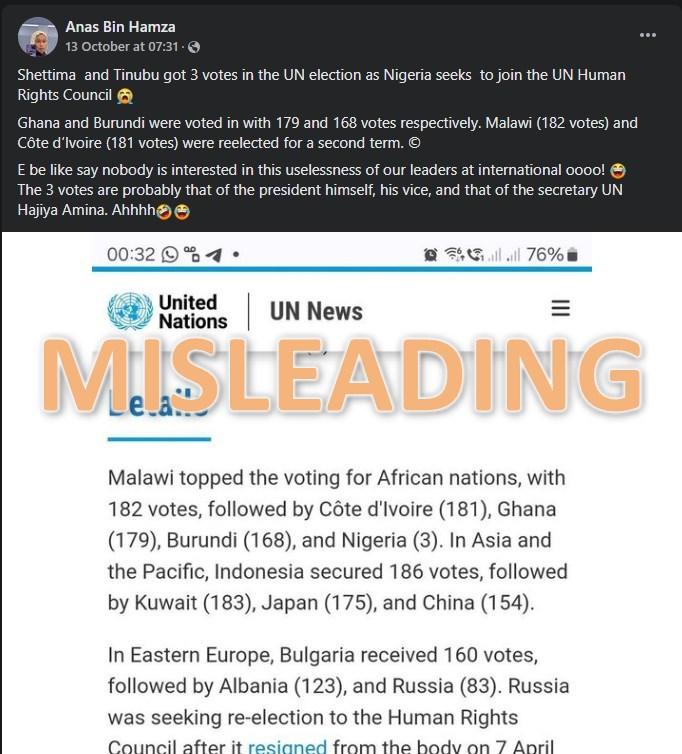Click the Wi-Fi calling phone status icon
This screenshot has height=754, width=682.
[475, 254]
